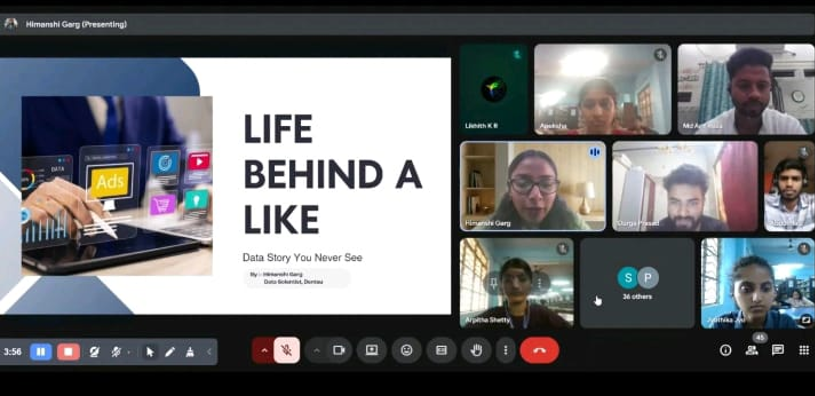Click the Present now screen icon

tap(372, 350)
